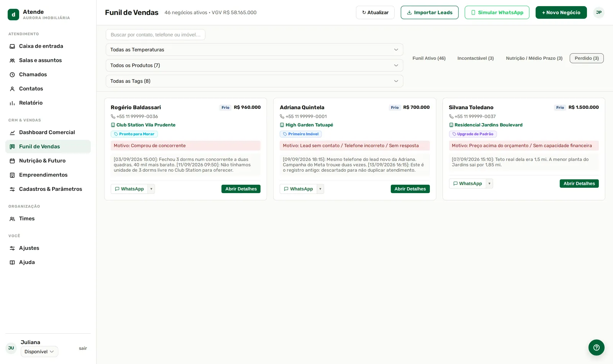Click the sair logout link

point(83,348)
